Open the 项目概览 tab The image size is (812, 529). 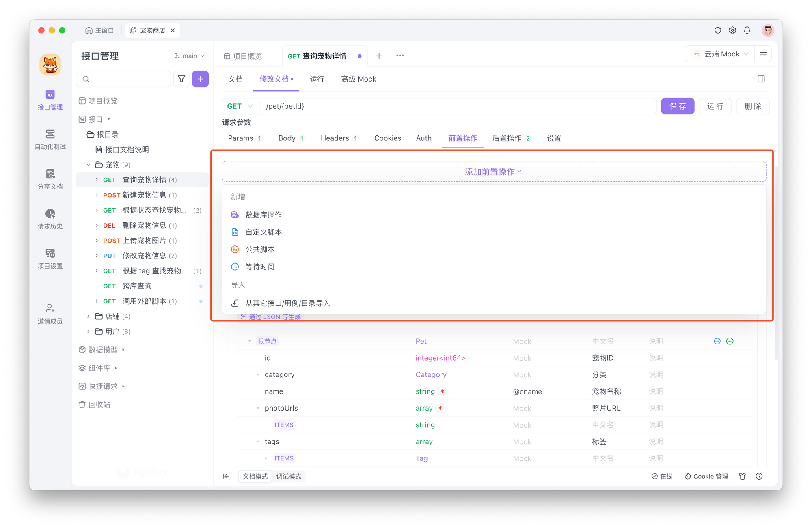[243, 56]
